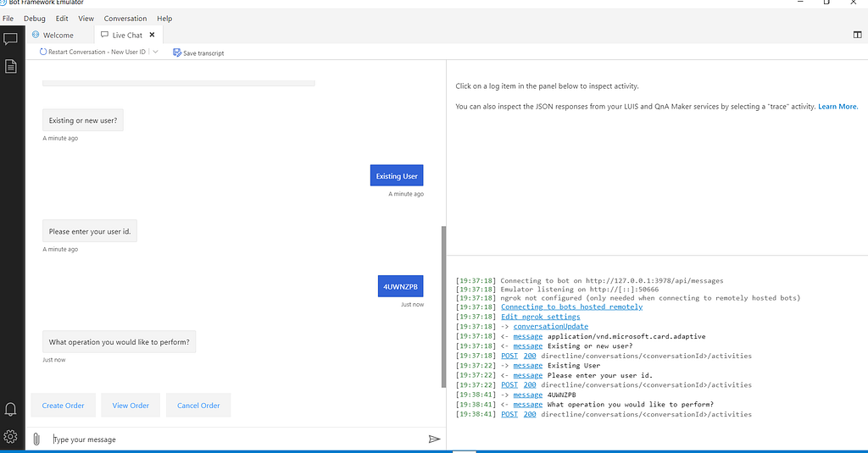This screenshot has width=868, height=453.
Task: Choose the Create Order suggested action
Action: click(x=63, y=406)
